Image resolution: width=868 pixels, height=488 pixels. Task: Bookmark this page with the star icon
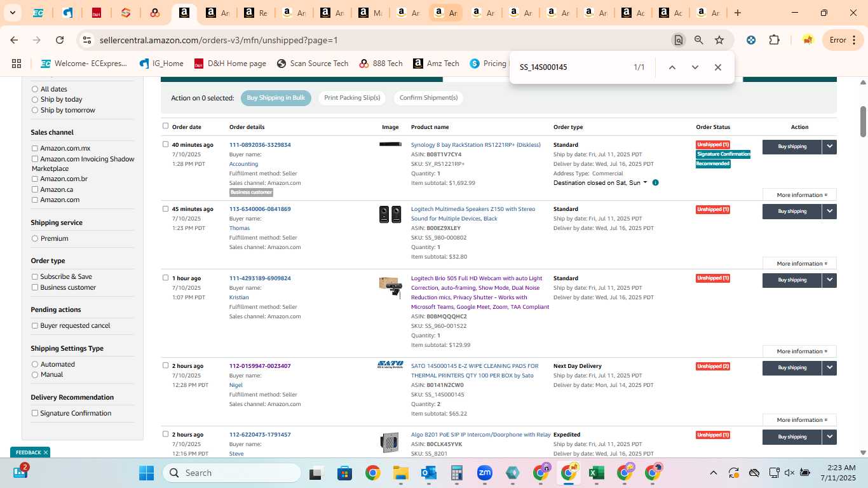(x=719, y=40)
